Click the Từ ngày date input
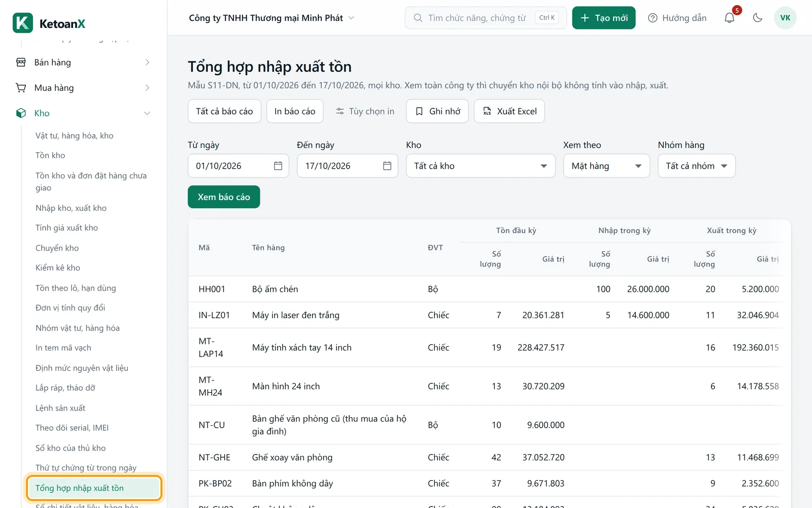Viewport: 812px width, 508px height. click(238, 166)
